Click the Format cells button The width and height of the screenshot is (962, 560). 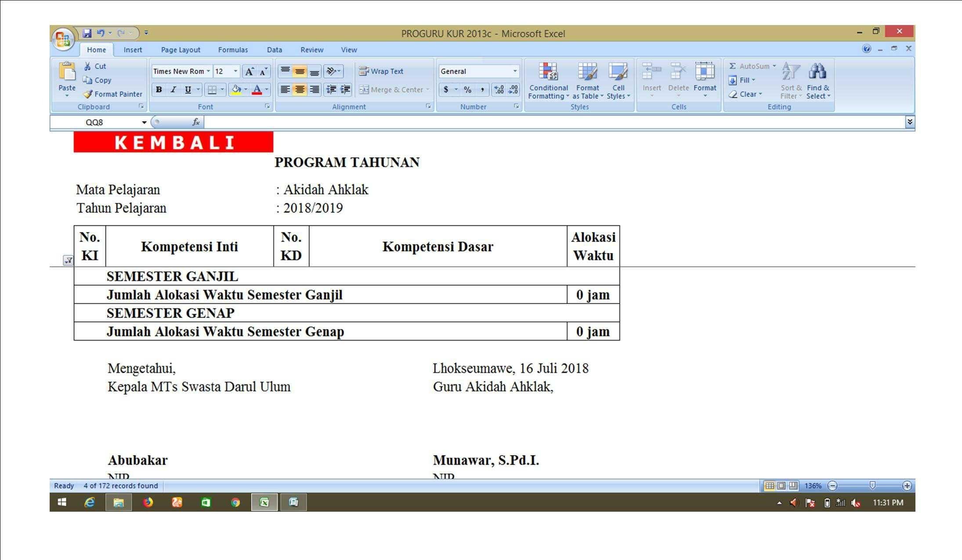705,80
